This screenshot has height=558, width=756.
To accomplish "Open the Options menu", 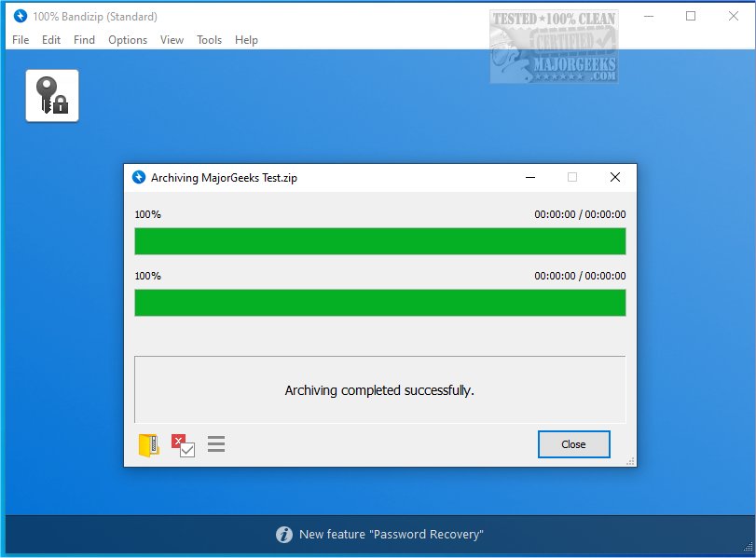I will 128,40.
